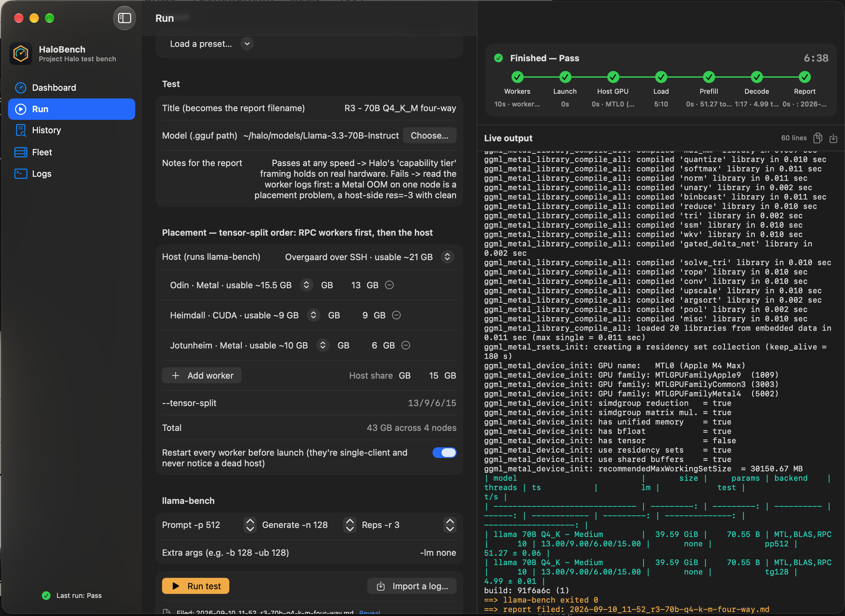The height and width of the screenshot is (616, 845).
Task: Click the Launch stage checkmark
Action: (x=565, y=77)
